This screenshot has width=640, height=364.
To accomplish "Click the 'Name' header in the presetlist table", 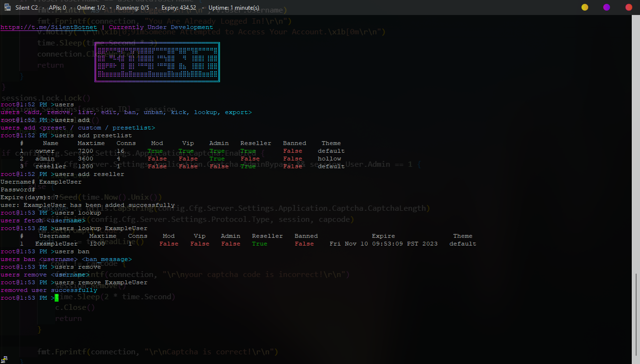I will (x=51, y=143).
